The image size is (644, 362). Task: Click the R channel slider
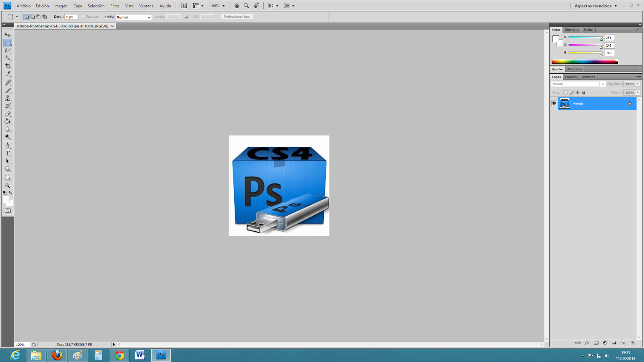(x=586, y=37)
